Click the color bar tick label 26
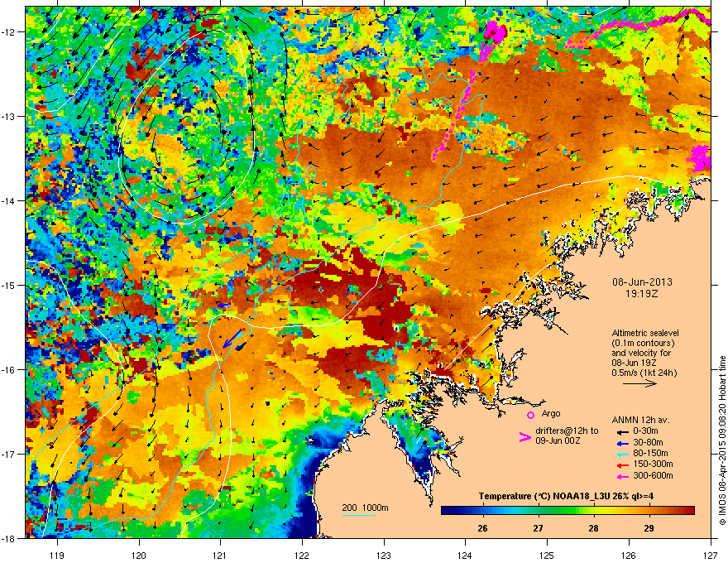This screenshot has width=728, height=563. click(x=483, y=528)
